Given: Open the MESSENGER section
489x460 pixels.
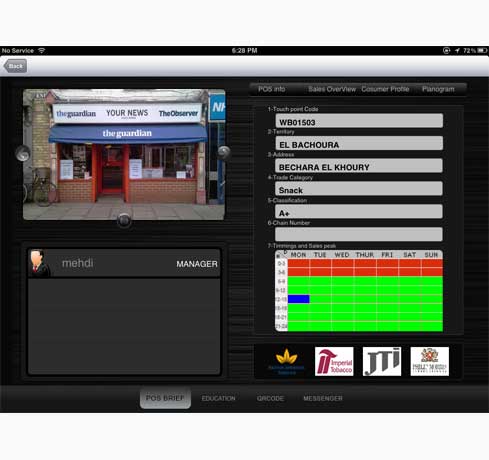Looking at the screenshot, I should tap(323, 398).
